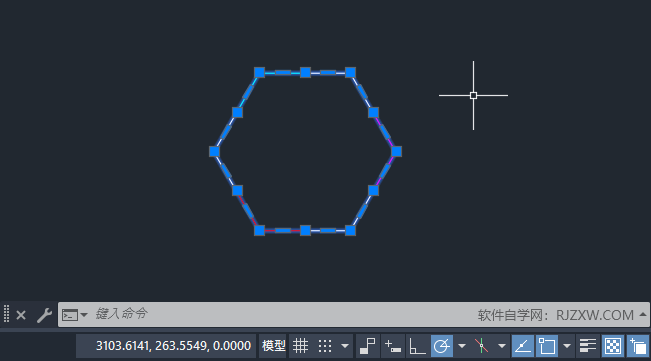Viewport: 651px width, 361px height.
Task: Open isometric drafting plane dropdown arrow
Action: coord(502,346)
